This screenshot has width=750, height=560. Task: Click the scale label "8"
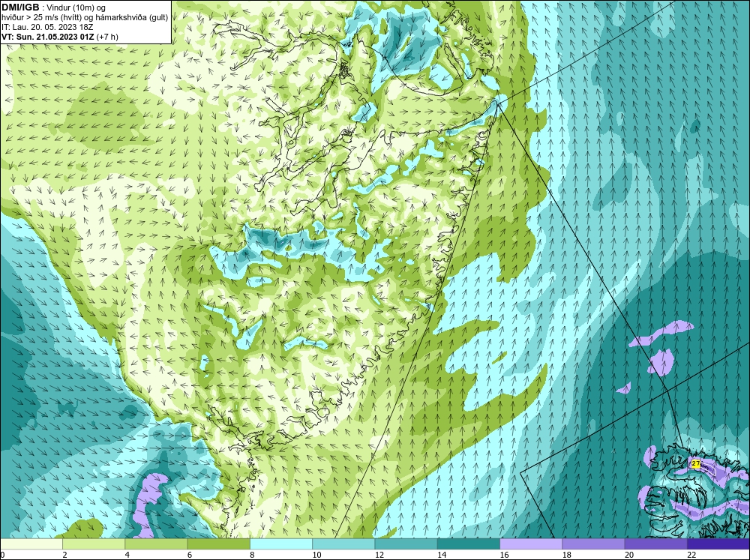click(252, 555)
